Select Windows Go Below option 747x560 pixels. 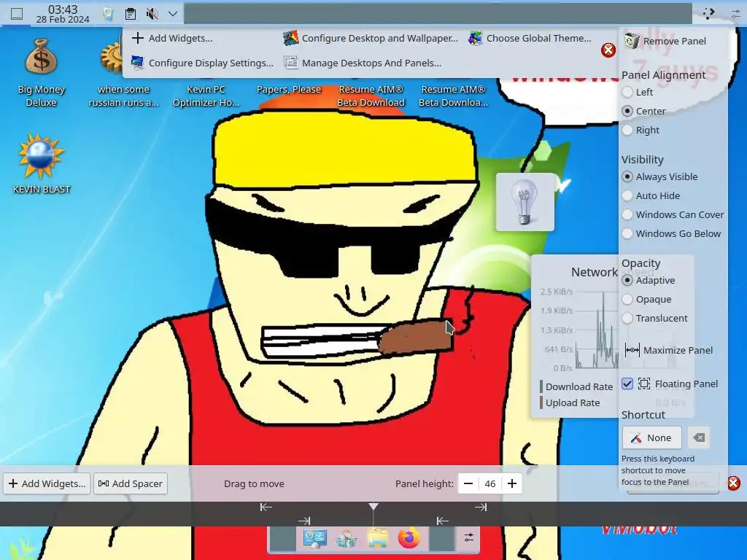pyautogui.click(x=671, y=234)
